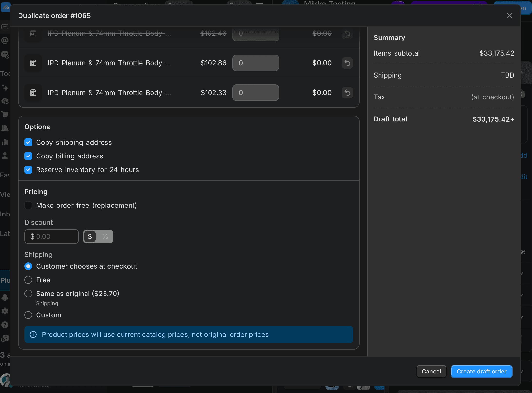The width and height of the screenshot is (532, 393).
Task: Click product icon beside $102.33 Plenum item
Action: click(33, 93)
